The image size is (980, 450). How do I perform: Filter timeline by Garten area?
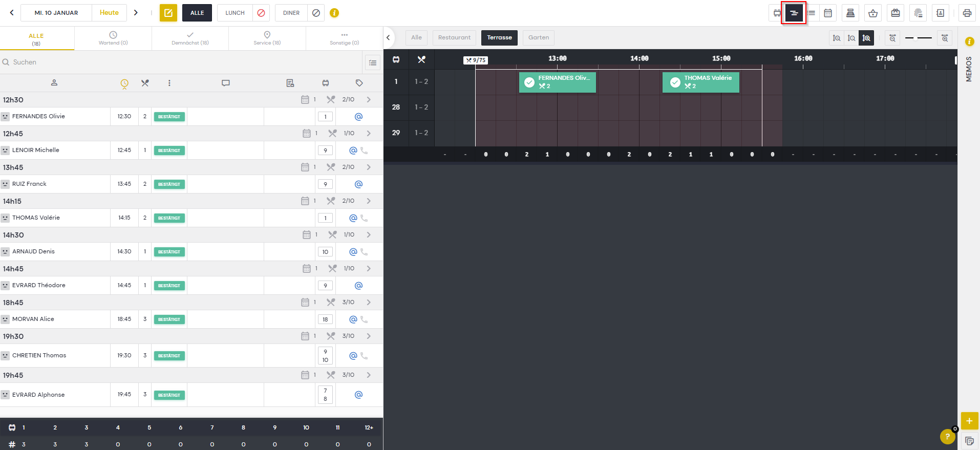pos(539,37)
